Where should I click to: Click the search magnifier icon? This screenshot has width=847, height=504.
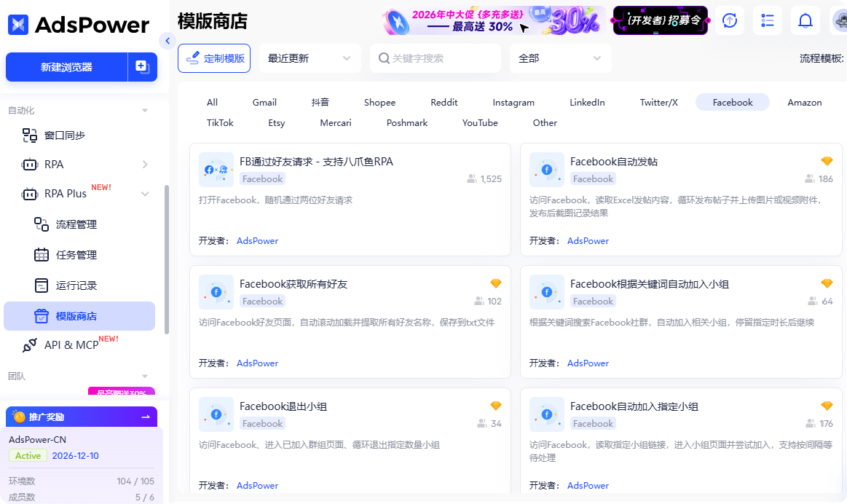tap(384, 58)
